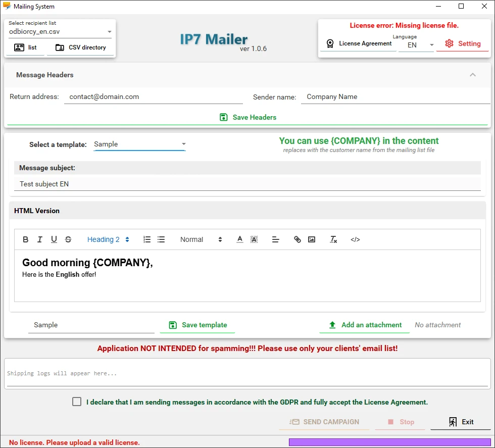This screenshot has width=495, height=448.
Task: Click the Exit button
Action: 461,422
